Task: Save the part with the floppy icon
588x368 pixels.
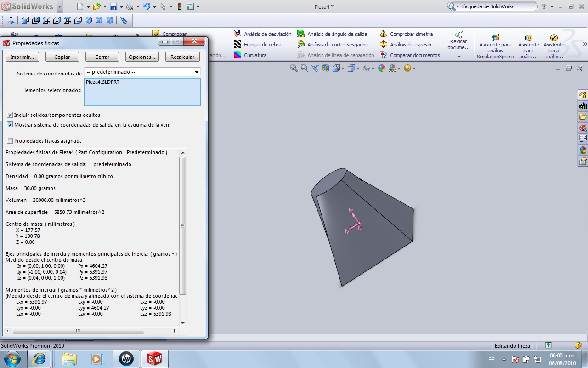Action: (x=113, y=6)
